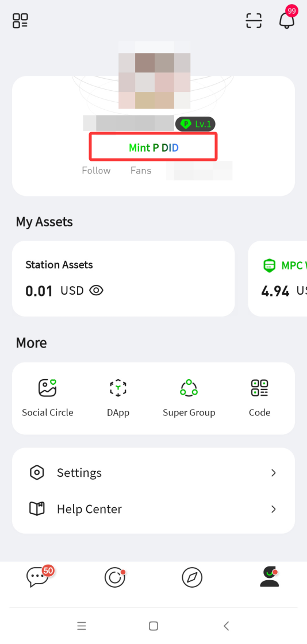Open the top-left menu grid icon
The image size is (307, 644).
point(20,21)
